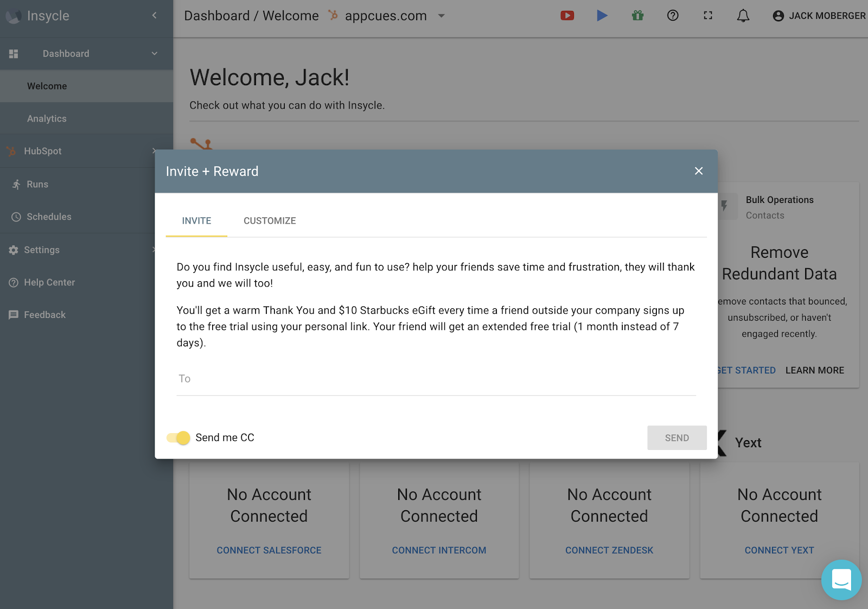Click the blue play triangle icon

pos(602,16)
